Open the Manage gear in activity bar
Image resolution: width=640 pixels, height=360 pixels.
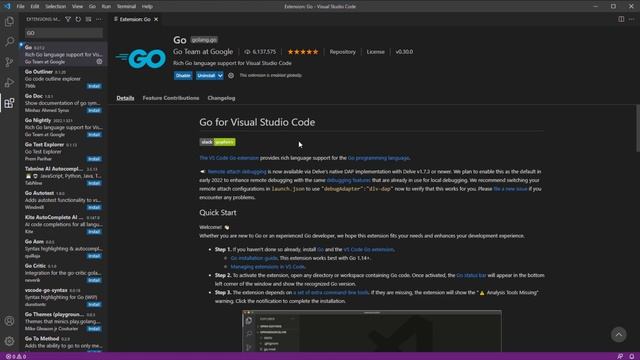9,341
